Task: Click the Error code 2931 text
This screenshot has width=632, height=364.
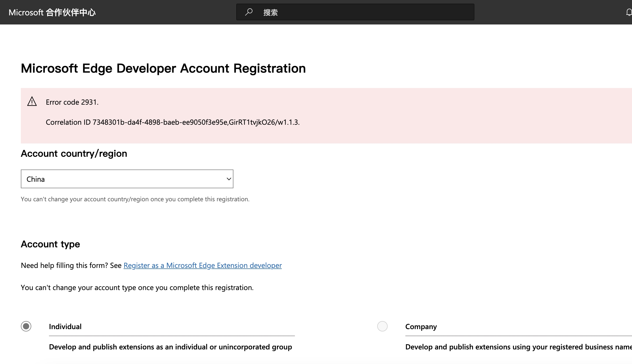Action: (72, 102)
